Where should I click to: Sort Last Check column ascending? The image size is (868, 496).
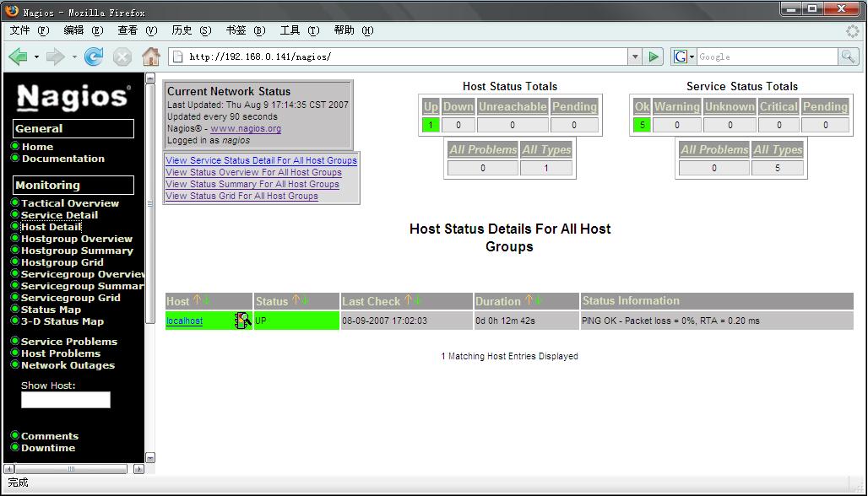408,300
